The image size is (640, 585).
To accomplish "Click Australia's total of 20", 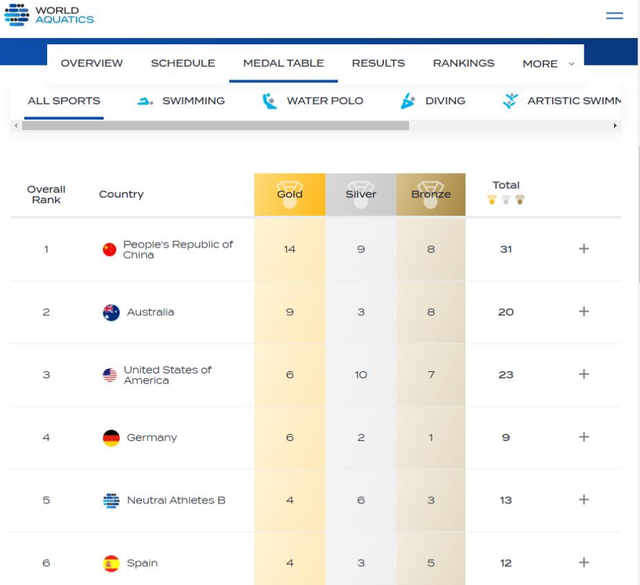I will pyautogui.click(x=506, y=312).
